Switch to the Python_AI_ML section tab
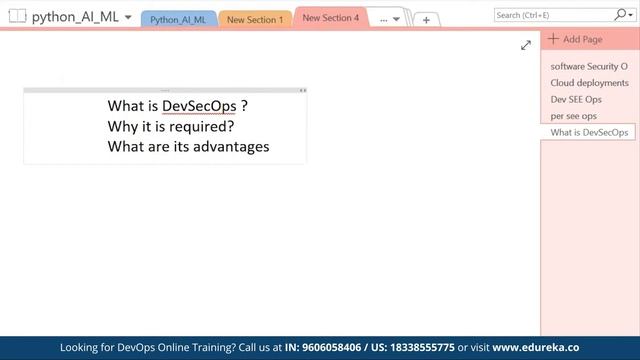 click(x=178, y=20)
